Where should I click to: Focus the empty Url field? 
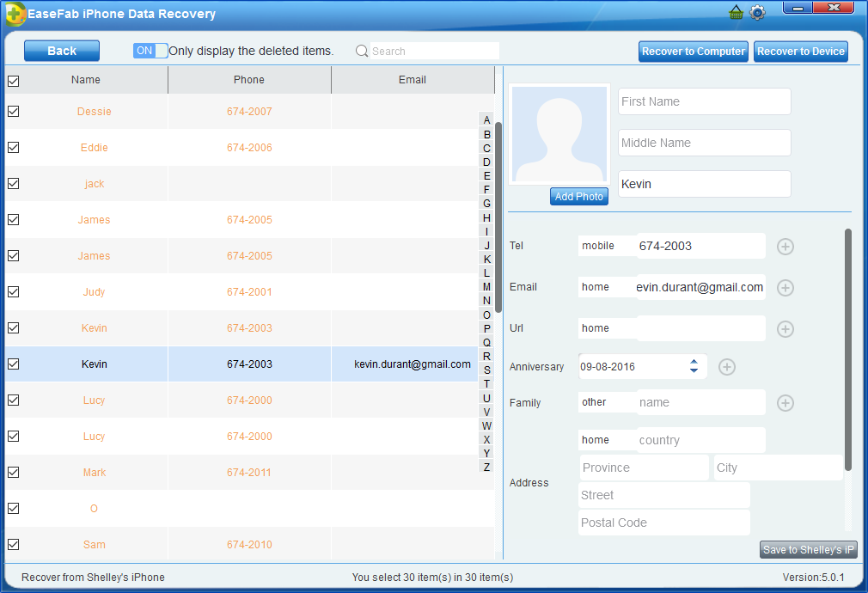click(700, 328)
